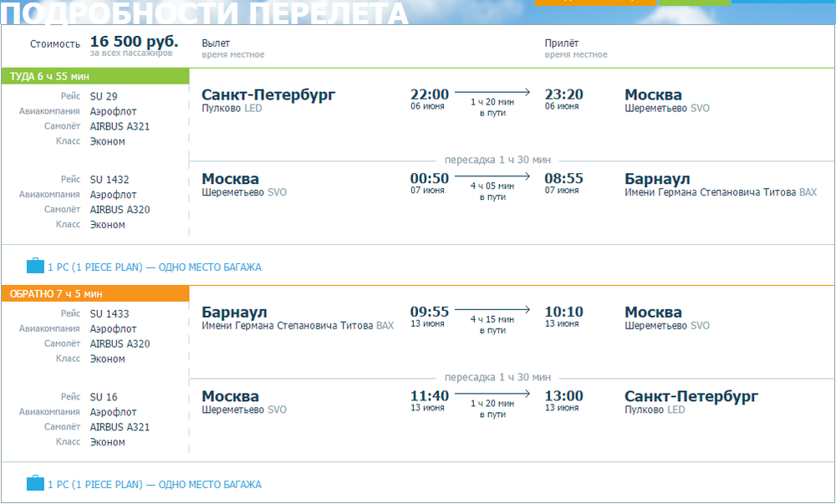The image size is (836, 504).
Task: Click the return flight baggage suitcase icon
Action: (35, 484)
